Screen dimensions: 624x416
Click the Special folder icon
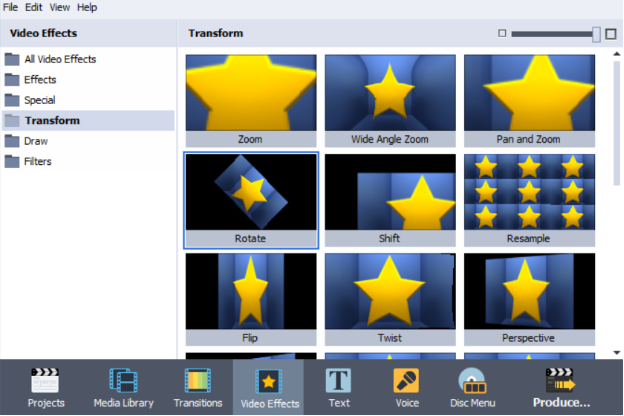tap(12, 100)
